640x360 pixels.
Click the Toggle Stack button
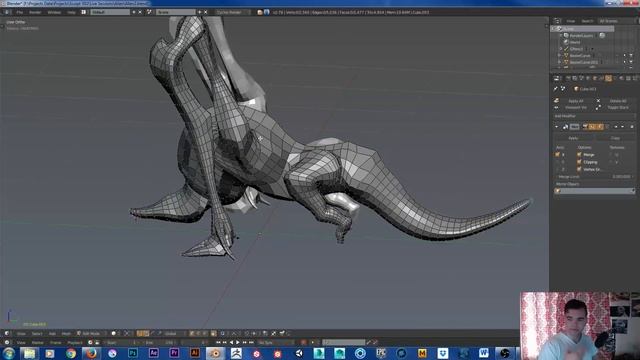[x=617, y=107]
